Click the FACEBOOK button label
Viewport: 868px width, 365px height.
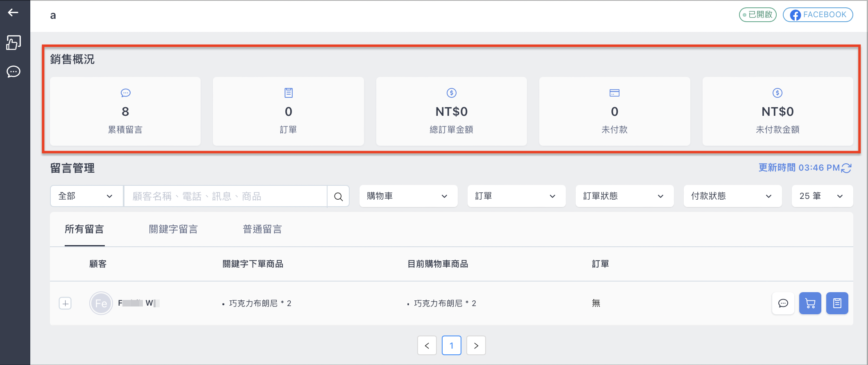point(825,15)
